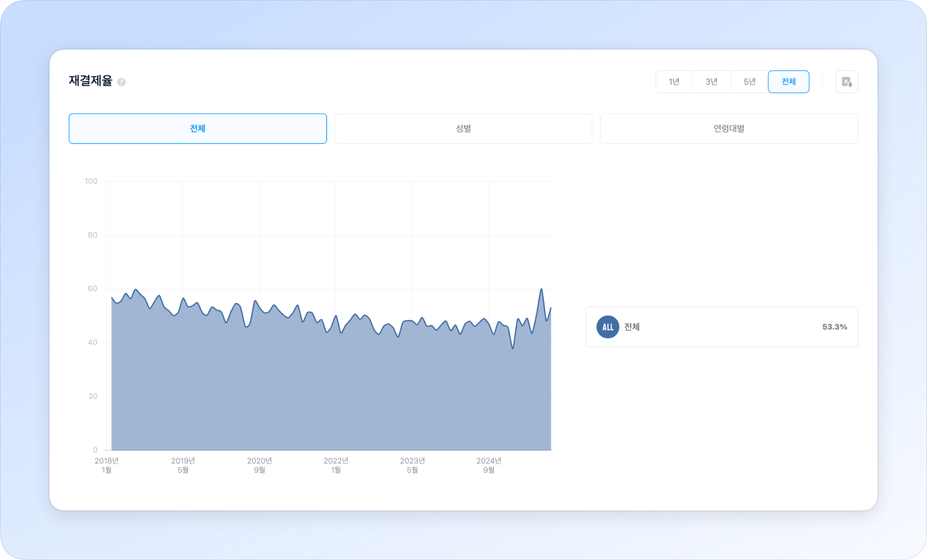Click the 2022년 1월 x-axis label
The height and width of the screenshot is (560, 927).
(336, 465)
